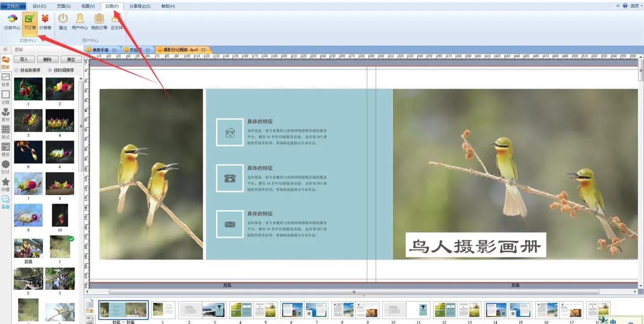Click the 删除 delete button
The image size is (644, 324).
pyautogui.click(x=47, y=60)
